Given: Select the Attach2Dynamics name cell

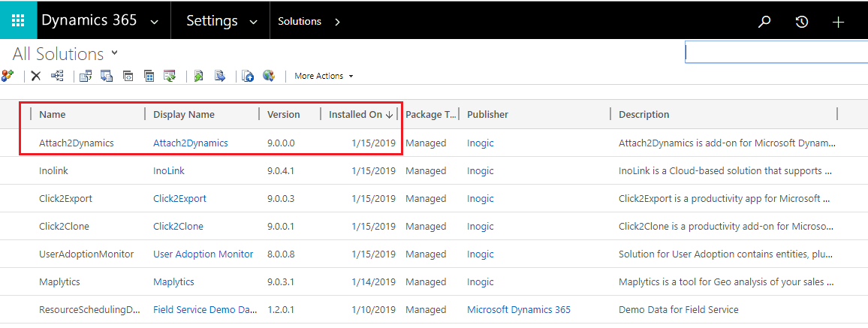Looking at the screenshot, I should [x=77, y=143].
